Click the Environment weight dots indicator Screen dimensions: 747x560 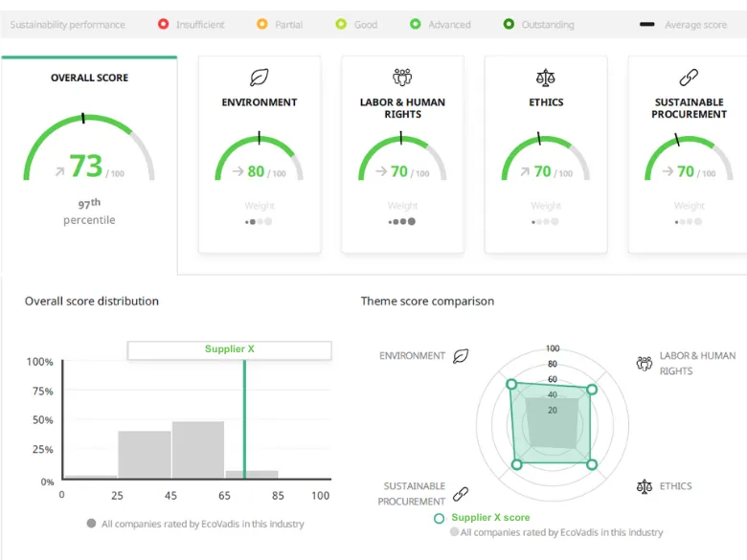coord(259,221)
